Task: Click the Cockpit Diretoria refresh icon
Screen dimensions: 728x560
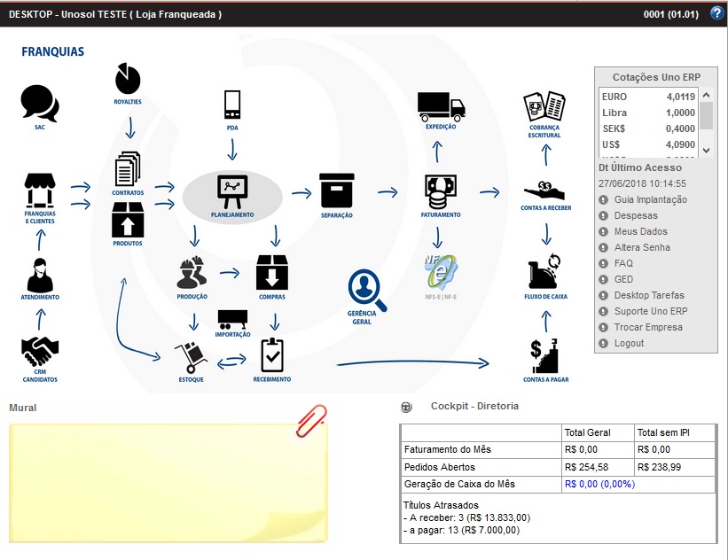Action: (407, 407)
